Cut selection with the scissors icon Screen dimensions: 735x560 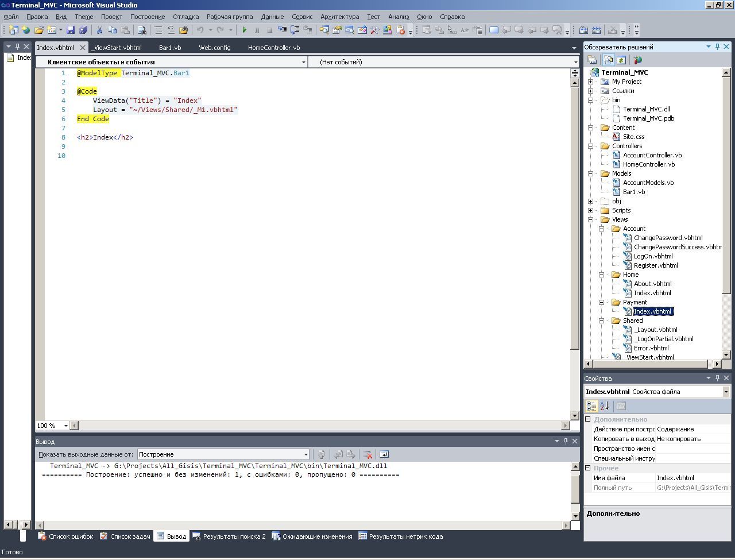click(99, 30)
